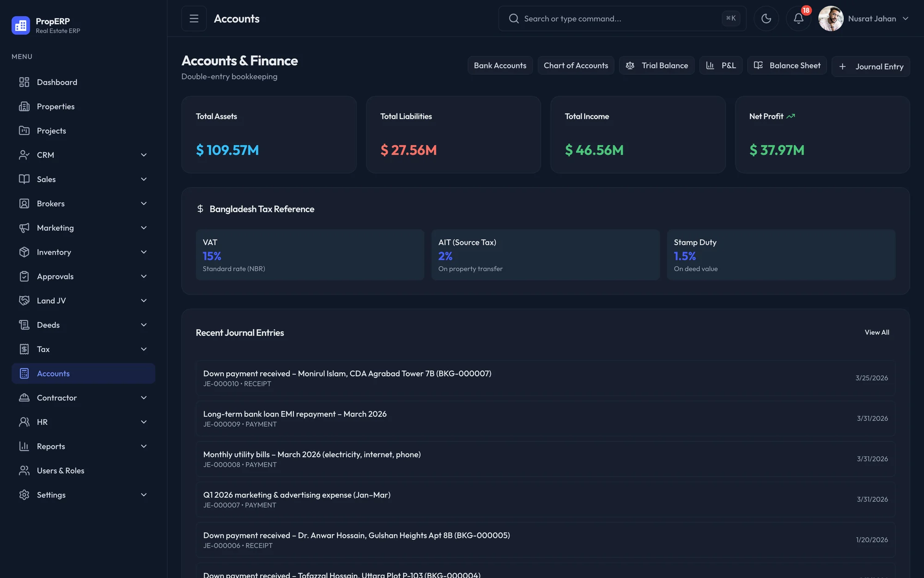The width and height of the screenshot is (924, 578).
Task: Click View All journal entries
Action: pos(877,332)
